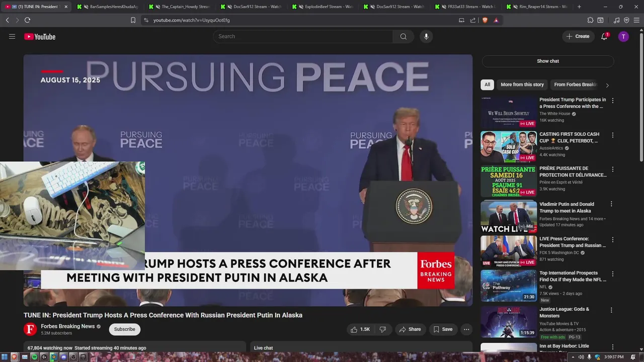The height and width of the screenshot is (362, 644).
Task: Open options for LIVE Press Conference FOX 5
Action: pyautogui.click(x=612, y=240)
